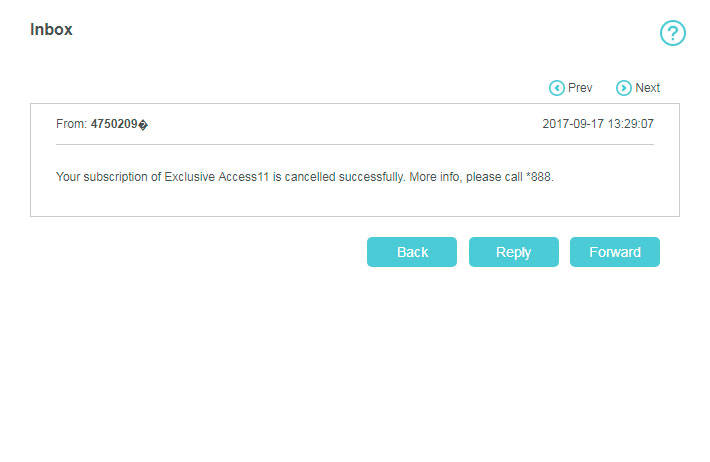Screen dimensions: 710x462
Task: Go to next message via Next text
Action: coord(648,88)
